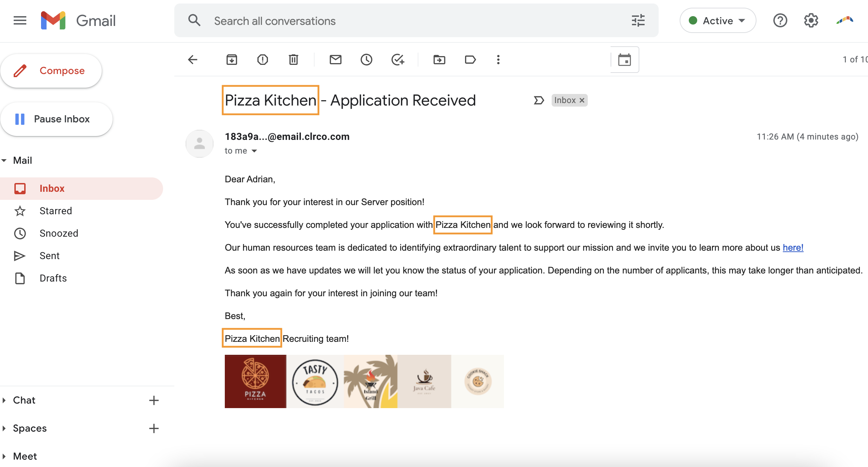Toggle the importance marker beside the subject
The height and width of the screenshot is (467, 868).
coord(539,101)
